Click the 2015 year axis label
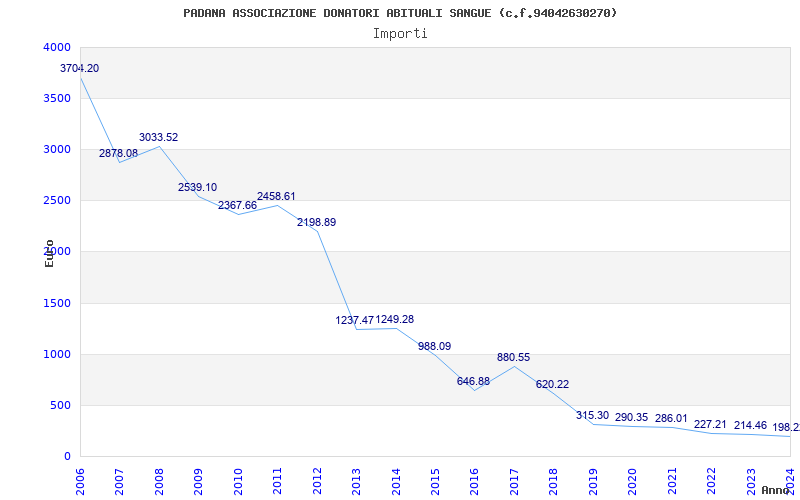 [x=435, y=482]
